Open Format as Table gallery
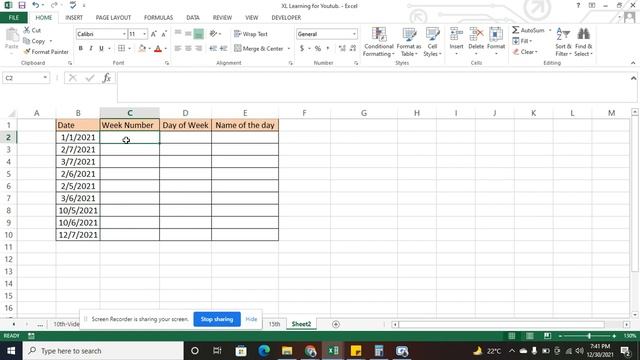Viewport: 640px width, 360px height. pos(409,42)
